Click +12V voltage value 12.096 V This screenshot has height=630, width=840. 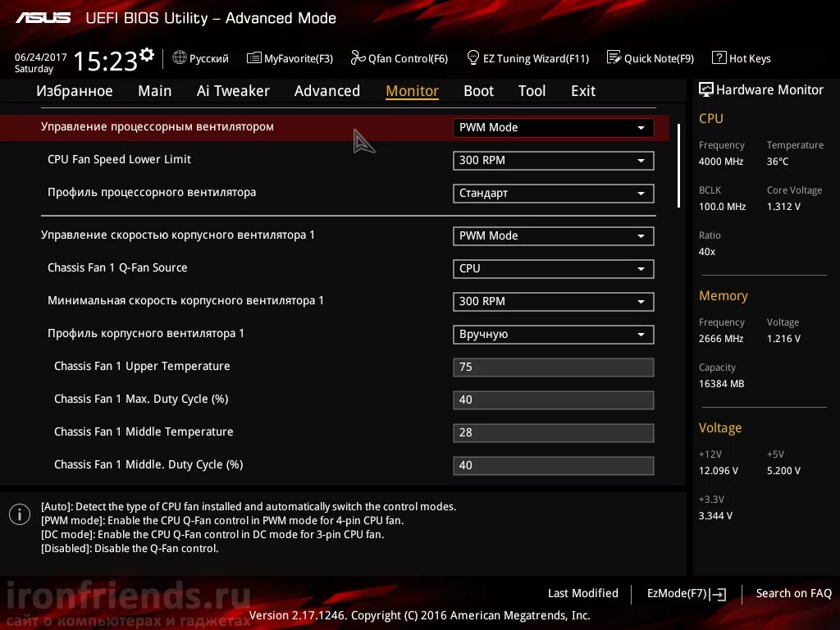coord(719,470)
